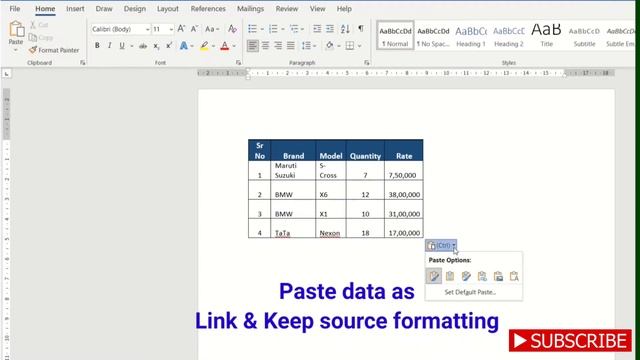640x360 pixels.
Task: Apply the Heading 2 style
Action: click(509, 36)
